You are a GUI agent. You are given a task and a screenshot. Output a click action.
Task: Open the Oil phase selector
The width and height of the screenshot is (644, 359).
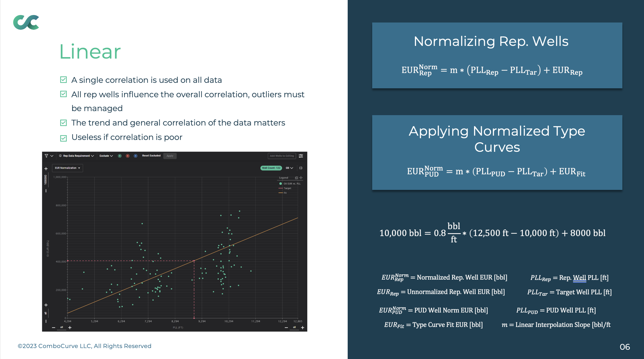pos(289,168)
